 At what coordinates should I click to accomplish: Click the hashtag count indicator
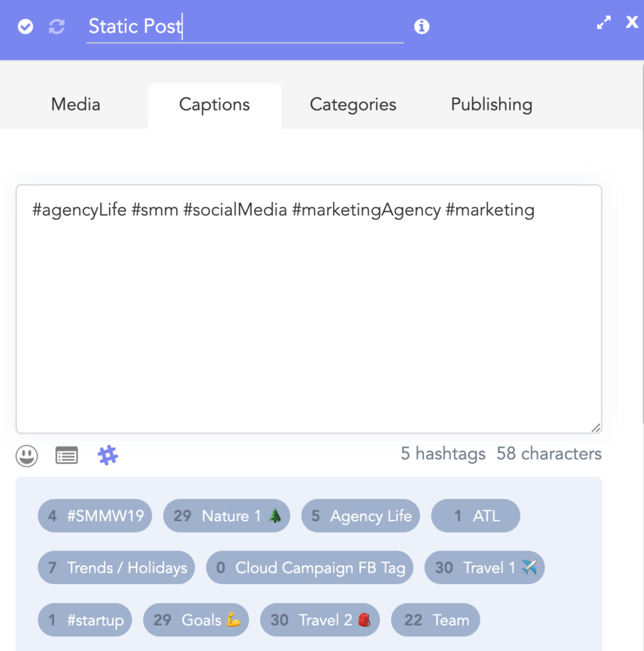[x=442, y=454]
